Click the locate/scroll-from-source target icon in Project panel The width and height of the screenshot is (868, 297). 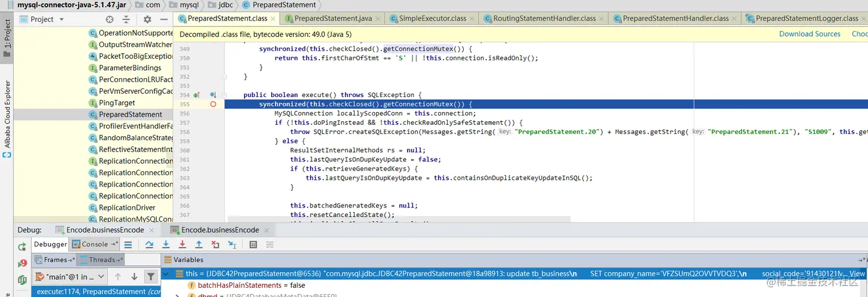tap(110, 19)
